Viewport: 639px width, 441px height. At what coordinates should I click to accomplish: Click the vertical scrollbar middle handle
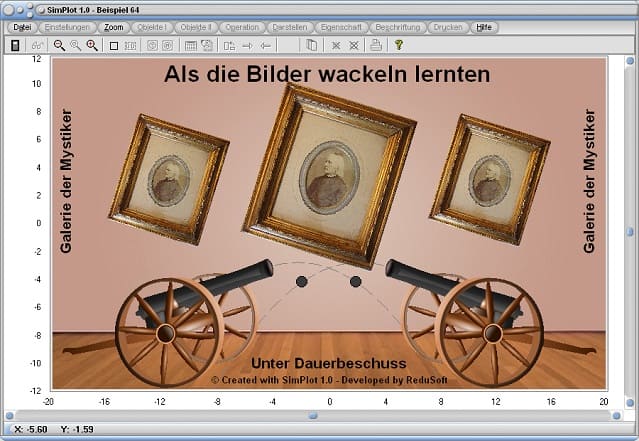630,232
